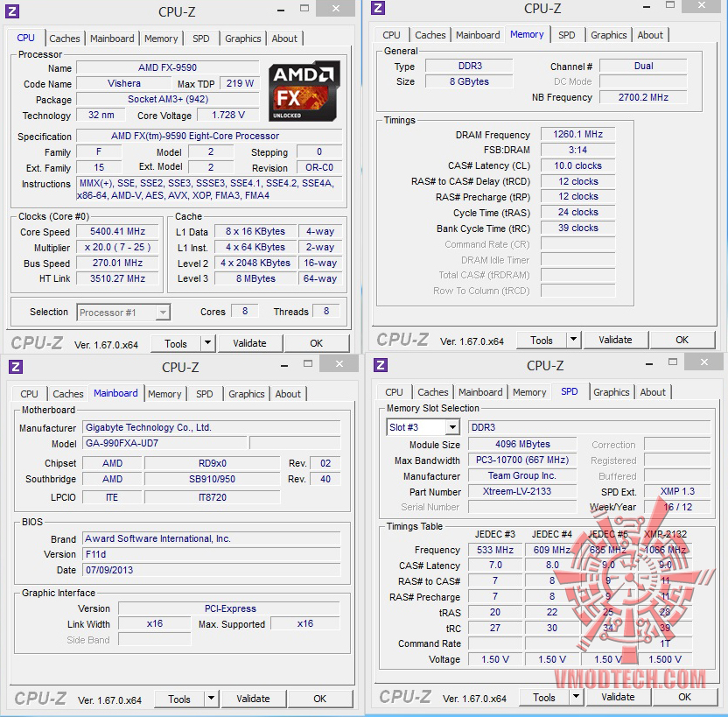The width and height of the screenshot is (728, 717).
Task: Open the Tools dropdown arrow in the CPU window
Action: coord(207,343)
